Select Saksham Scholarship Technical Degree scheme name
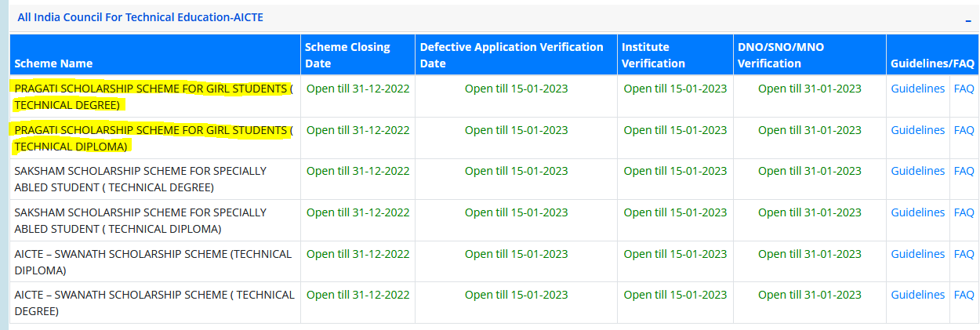Viewport: 980px width, 330px height. (140, 179)
